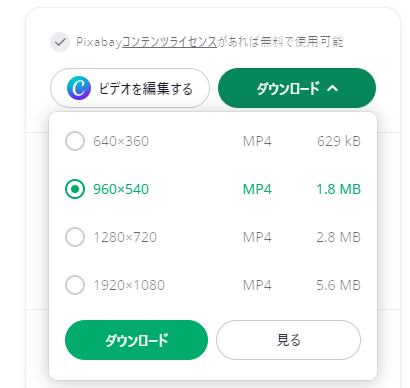Viewport: 410px width, 388px height.
Task: Click MP4 format in the 1280×720 row
Action: (257, 237)
